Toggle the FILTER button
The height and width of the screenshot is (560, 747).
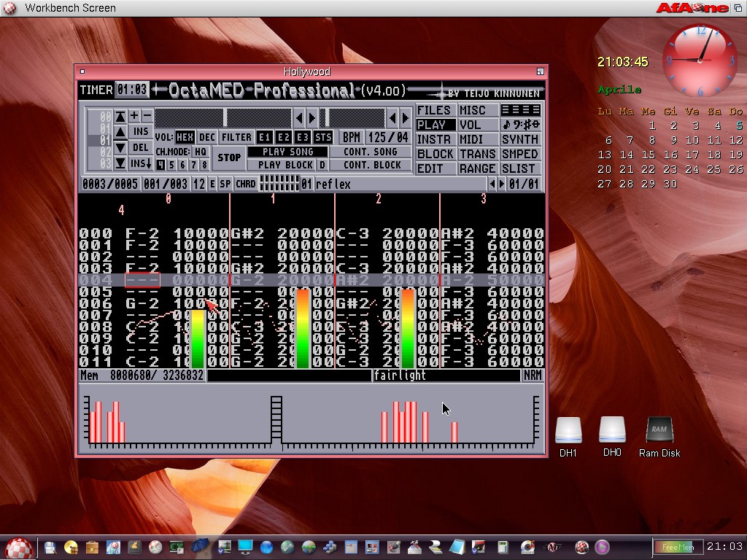pyautogui.click(x=236, y=137)
